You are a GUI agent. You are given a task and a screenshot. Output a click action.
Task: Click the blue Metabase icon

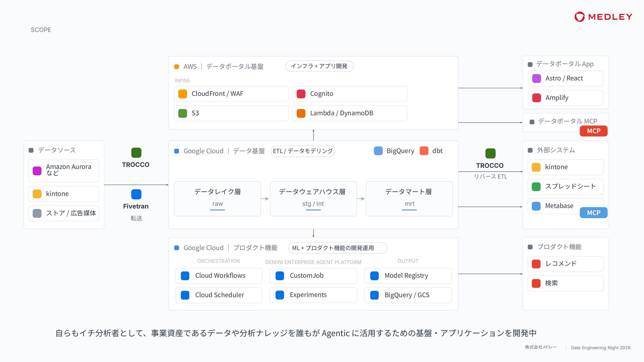coord(536,206)
